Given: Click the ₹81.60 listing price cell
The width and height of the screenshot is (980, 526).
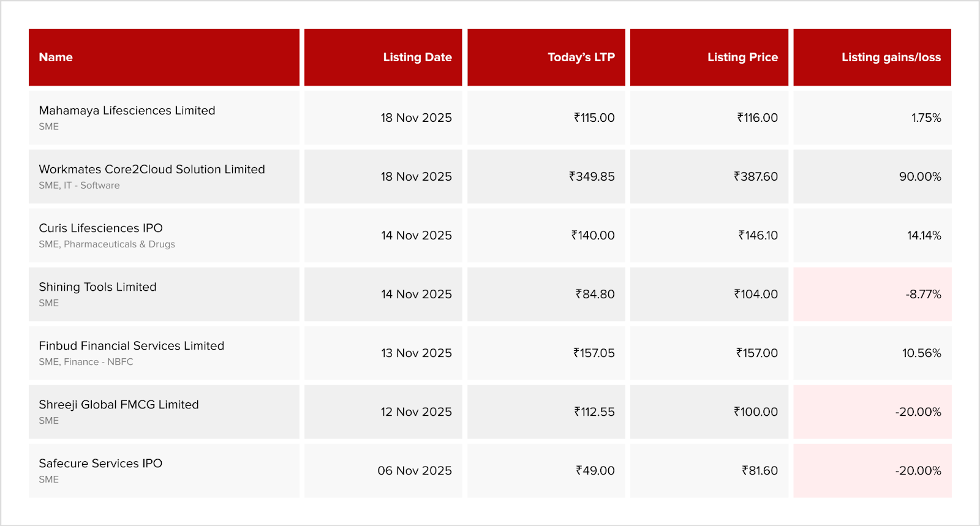Looking at the screenshot, I should pyautogui.click(x=759, y=471).
